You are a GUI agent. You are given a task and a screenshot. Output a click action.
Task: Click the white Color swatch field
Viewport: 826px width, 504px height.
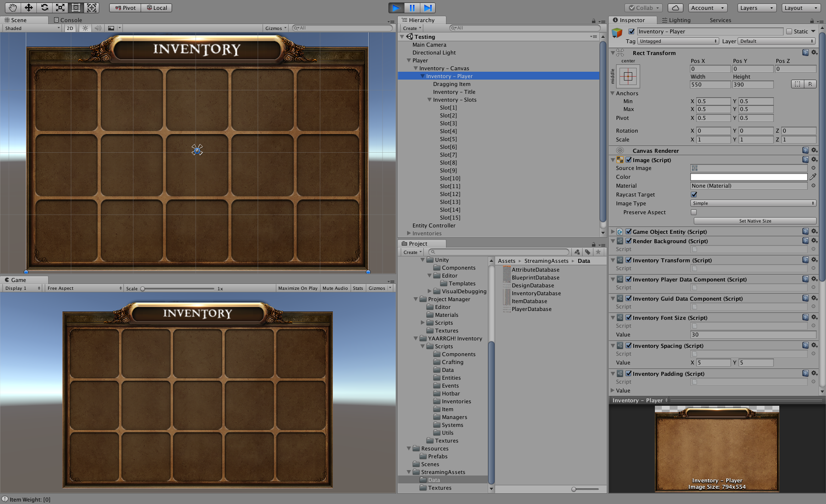(748, 177)
